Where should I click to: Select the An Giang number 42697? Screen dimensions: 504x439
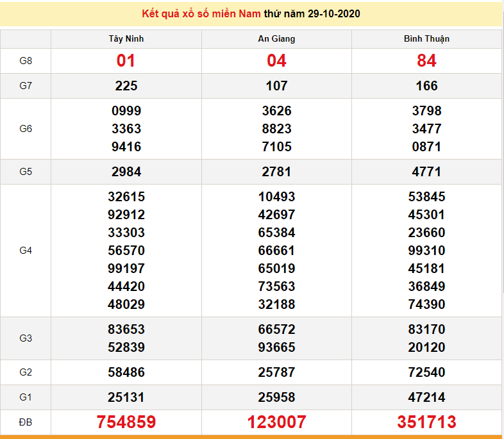(276, 215)
